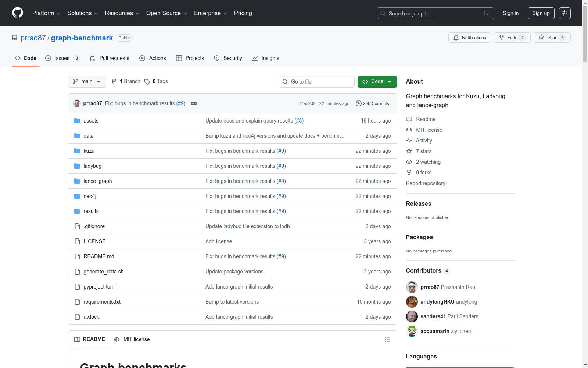Open the Contributors heading link
The height and width of the screenshot is (368, 588).
click(428, 270)
